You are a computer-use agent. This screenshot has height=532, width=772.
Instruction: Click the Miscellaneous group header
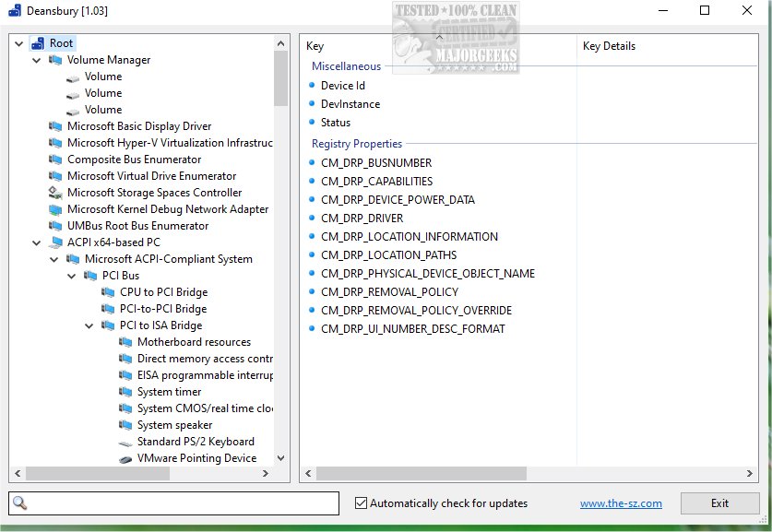point(346,66)
